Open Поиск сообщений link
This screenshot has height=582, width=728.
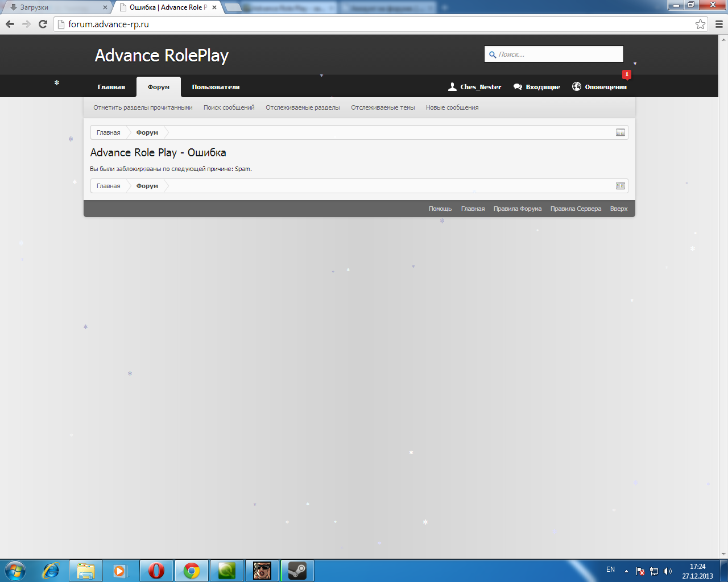[x=229, y=107]
